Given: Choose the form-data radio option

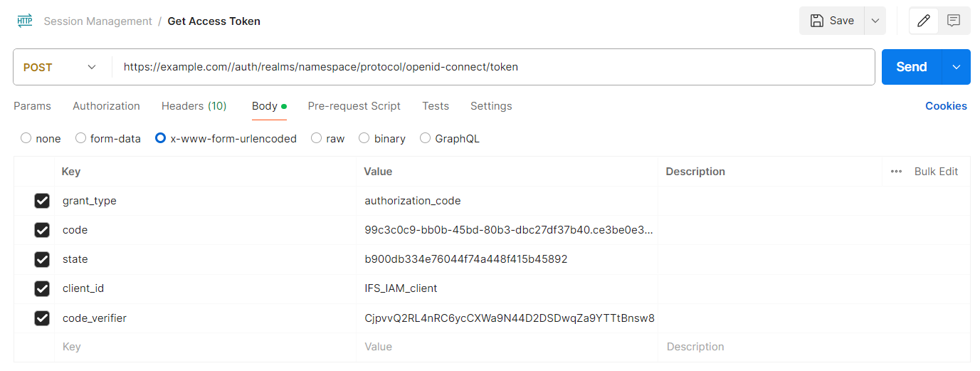Looking at the screenshot, I should pyautogui.click(x=80, y=138).
